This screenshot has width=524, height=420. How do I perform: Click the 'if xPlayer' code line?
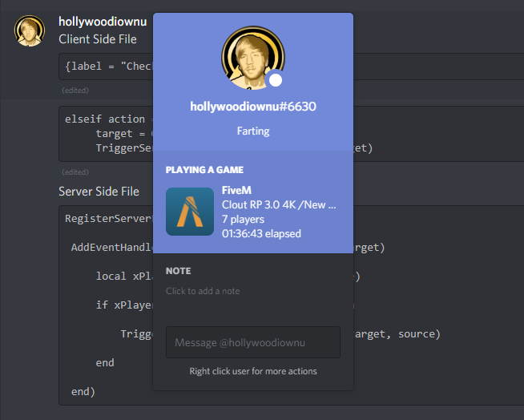click(124, 305)
